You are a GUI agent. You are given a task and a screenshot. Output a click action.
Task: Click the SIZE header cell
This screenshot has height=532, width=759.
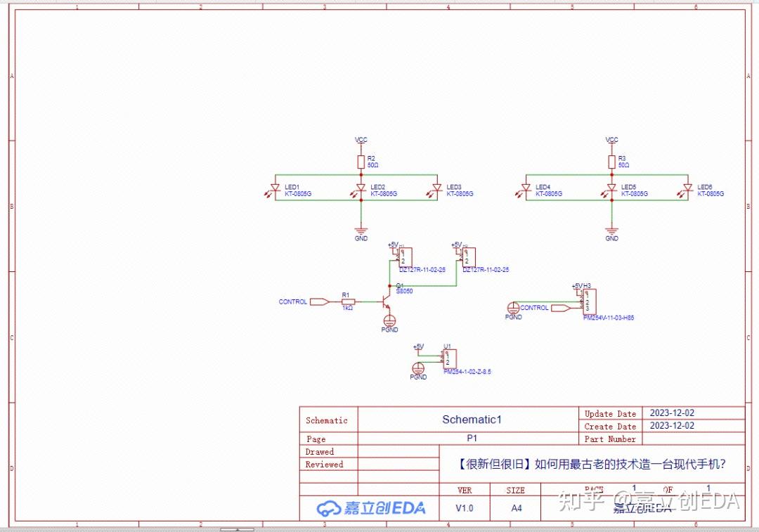click(x=516, y=491)
